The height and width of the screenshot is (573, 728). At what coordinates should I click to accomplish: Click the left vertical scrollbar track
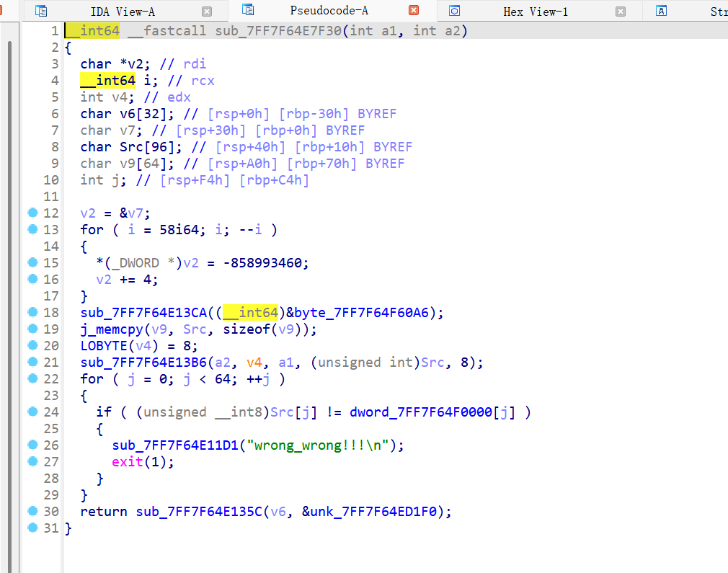pyautogui.click(x=9, y=306)
